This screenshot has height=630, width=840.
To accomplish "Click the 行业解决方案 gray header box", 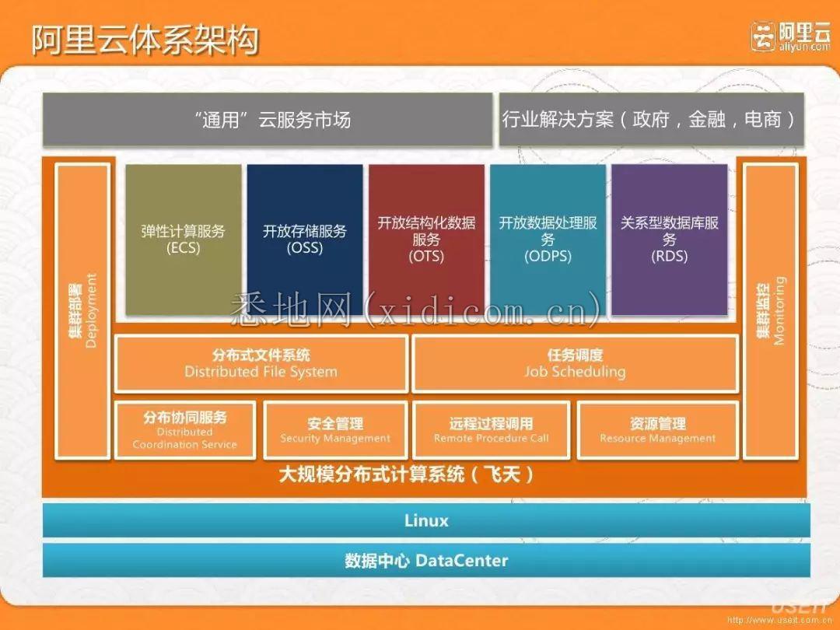I will tap(652, 119).
